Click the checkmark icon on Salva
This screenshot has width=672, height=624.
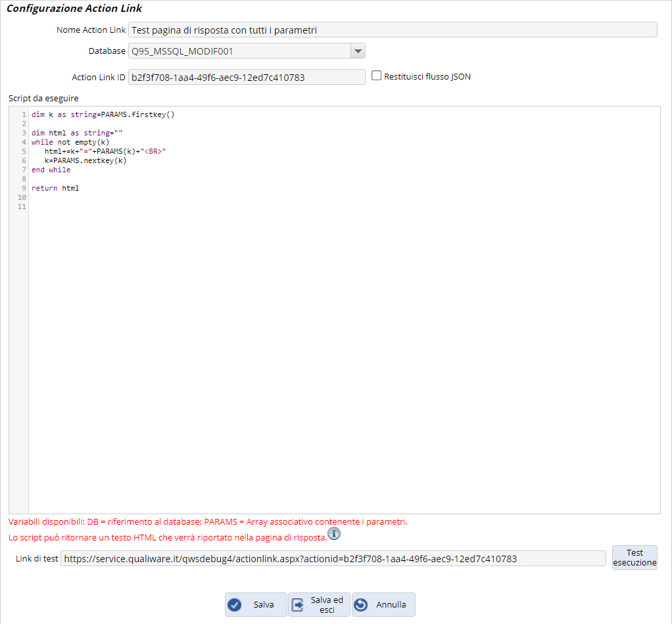(x=235, y=604)
